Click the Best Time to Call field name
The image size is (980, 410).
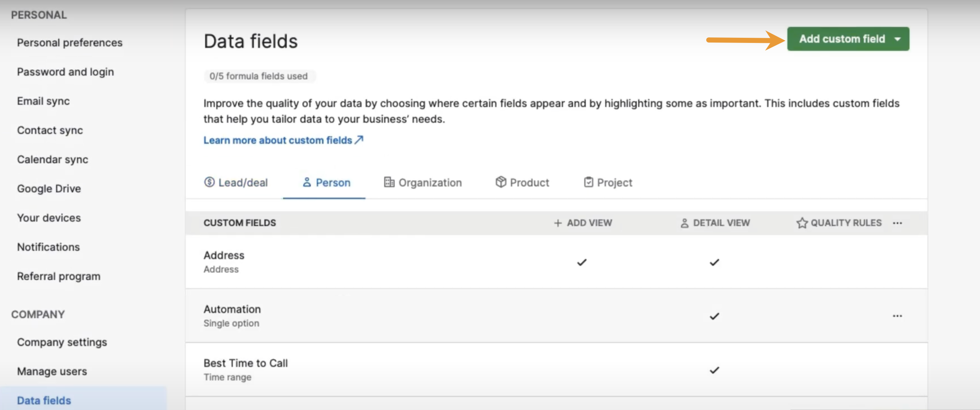[x=246, y=363]
